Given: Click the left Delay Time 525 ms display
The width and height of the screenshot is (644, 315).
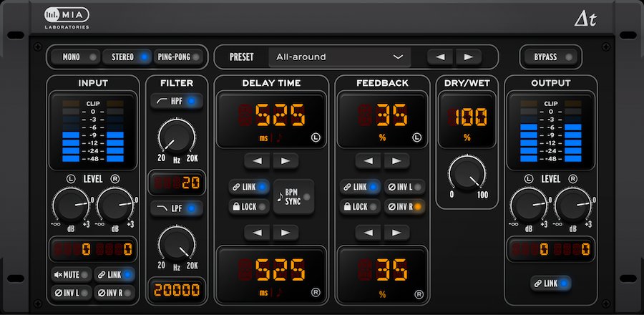Looking at the screenshot, I should 271,118.
